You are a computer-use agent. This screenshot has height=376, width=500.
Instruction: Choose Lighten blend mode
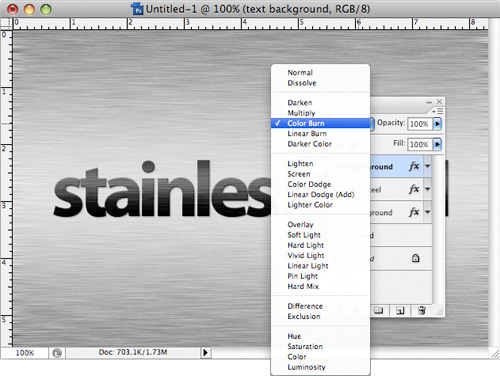click(x=320, y=163)
